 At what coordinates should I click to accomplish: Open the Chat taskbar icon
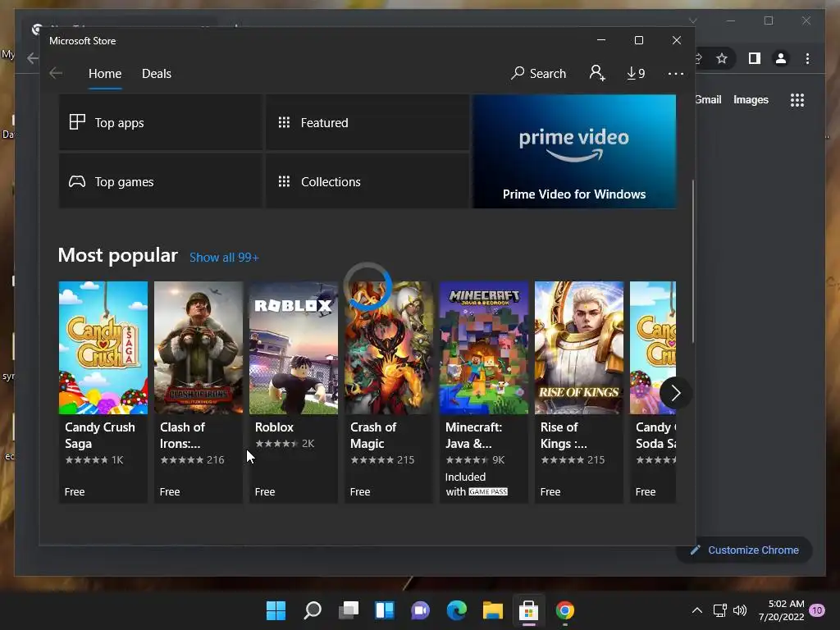[x=421, y=610]
